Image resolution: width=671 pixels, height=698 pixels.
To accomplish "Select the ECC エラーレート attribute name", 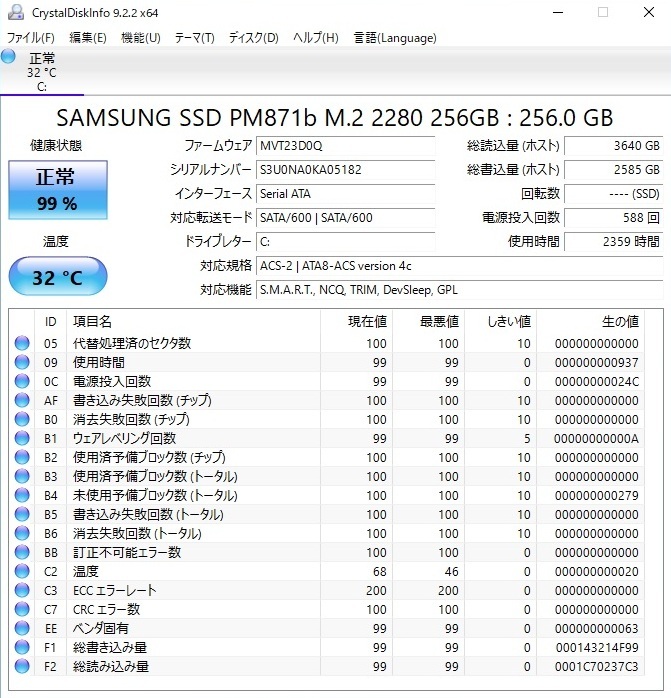I will click(115, 590).
